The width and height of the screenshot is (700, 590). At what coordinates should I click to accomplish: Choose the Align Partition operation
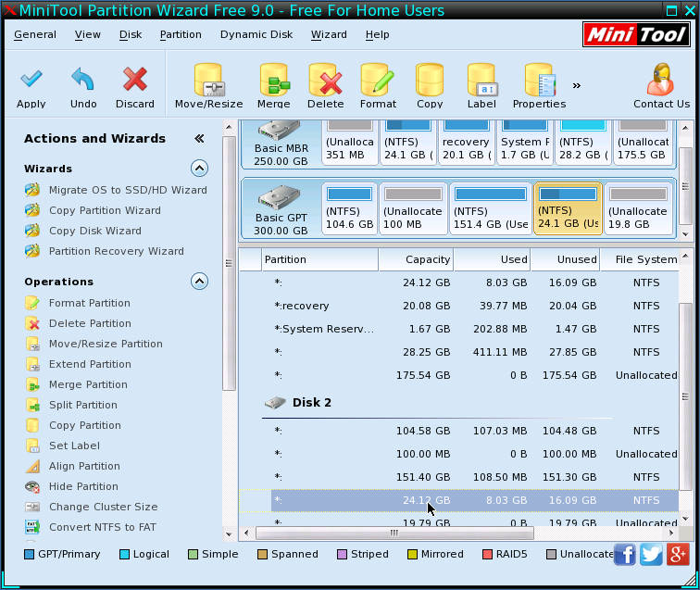(x=85, y=466)
